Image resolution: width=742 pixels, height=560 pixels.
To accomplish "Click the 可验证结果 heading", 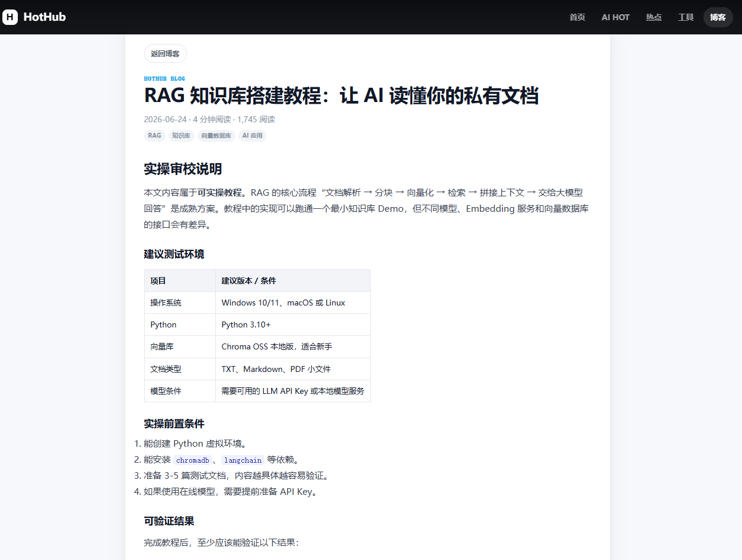I will pyautogui.click(x=169, y=521).
